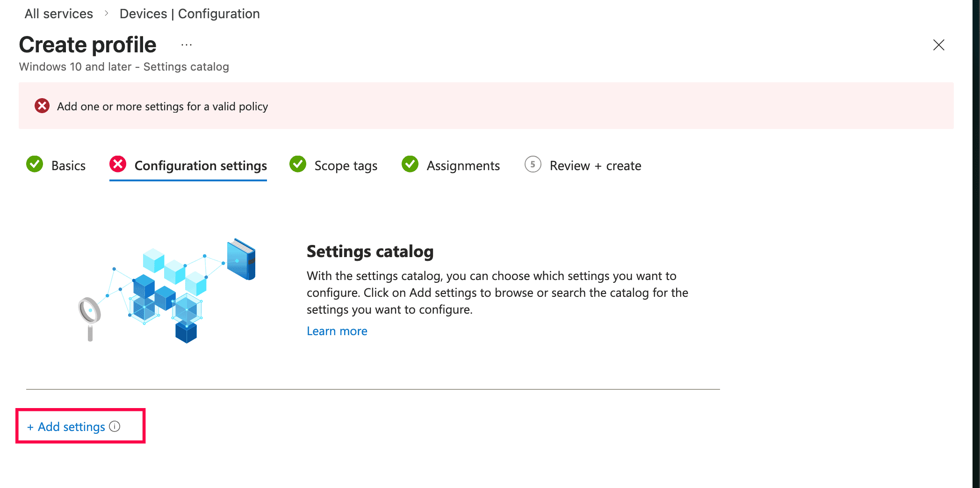Click the step 5 circle for Review + create
The image size is (980, 488).
click(x=533, y=165)
